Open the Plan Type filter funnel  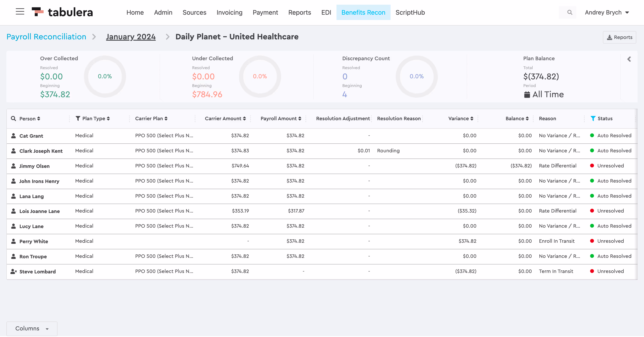click(x=78, y=119)
